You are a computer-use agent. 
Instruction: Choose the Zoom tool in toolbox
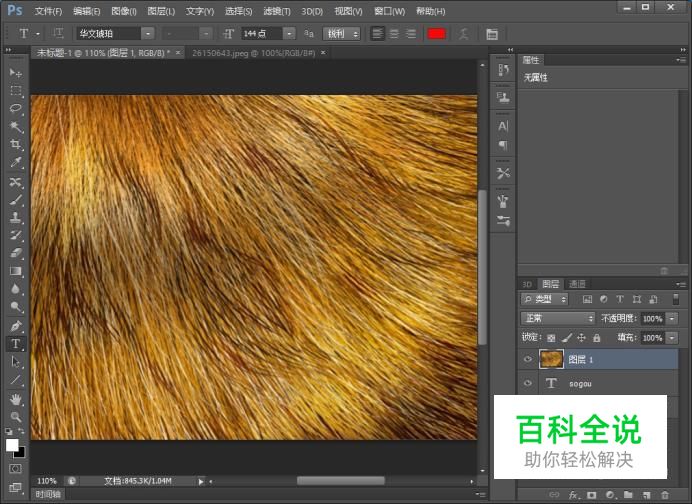point(15,416)
